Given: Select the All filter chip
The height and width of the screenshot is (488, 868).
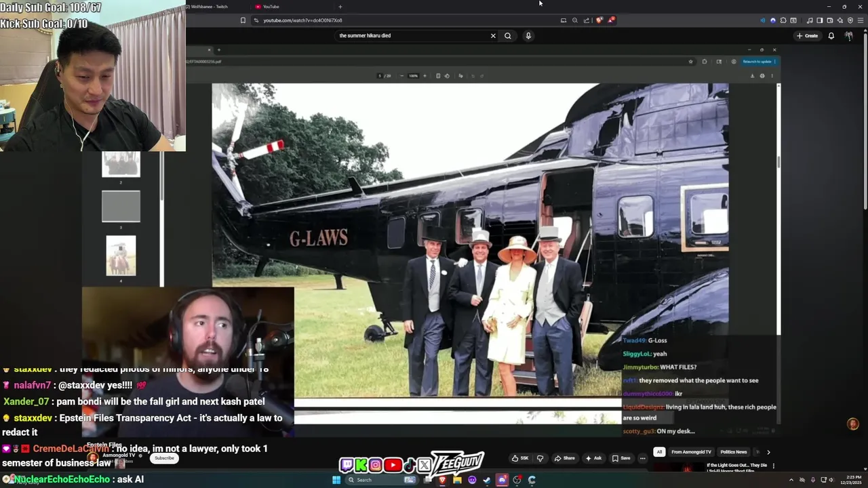Looking at the screenshot, I should click(x=659, y=452).
